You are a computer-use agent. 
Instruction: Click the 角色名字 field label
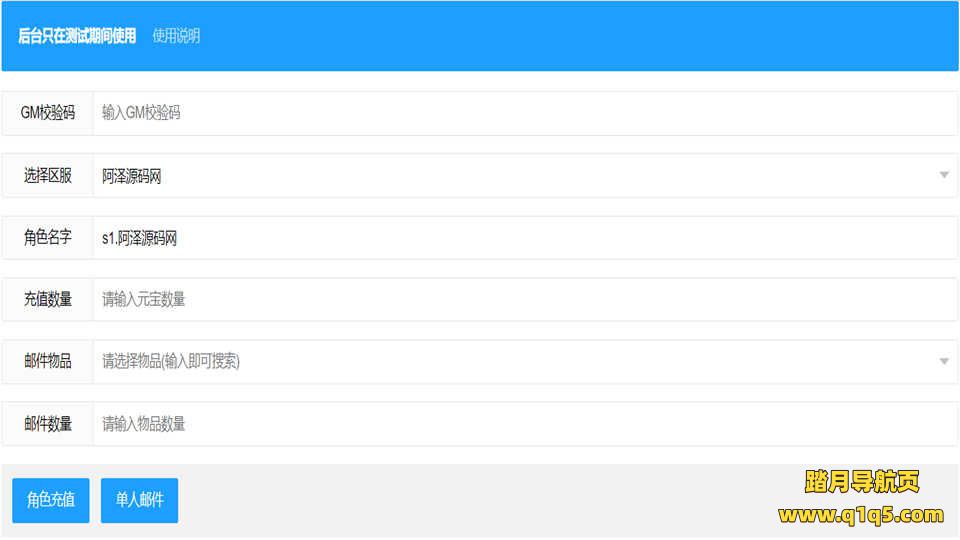click(48, 238)
